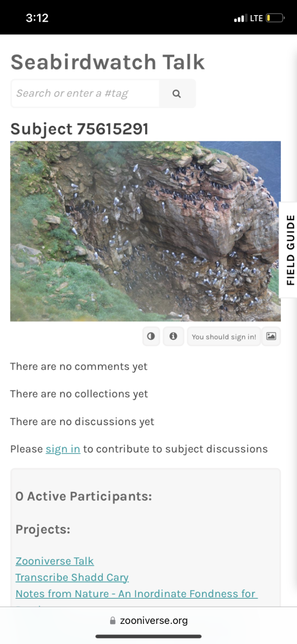Click the Seabirdwatch Talk heading
Image resolution: width=297 pixels, height=644 pixels.
(108, 62)
